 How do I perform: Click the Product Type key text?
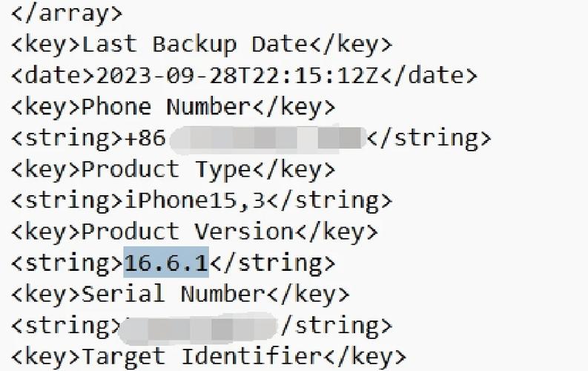[x=166, y=169]
